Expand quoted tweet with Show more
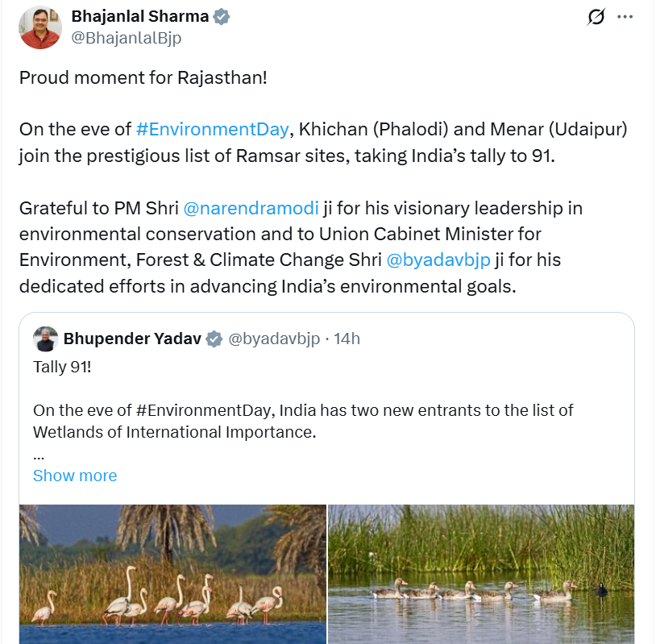Image resolution: width=656 pixels, height=644 pixels. (x=75, y=476)
